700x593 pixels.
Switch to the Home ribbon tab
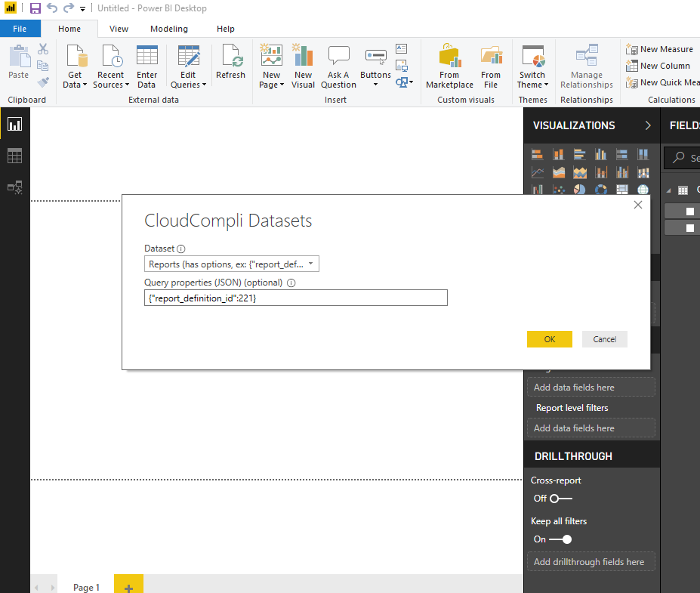click(x=69, y=29)
